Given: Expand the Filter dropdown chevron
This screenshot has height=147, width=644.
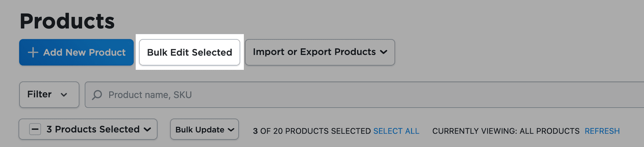Looking at the screenshot, I should [64, 95].
